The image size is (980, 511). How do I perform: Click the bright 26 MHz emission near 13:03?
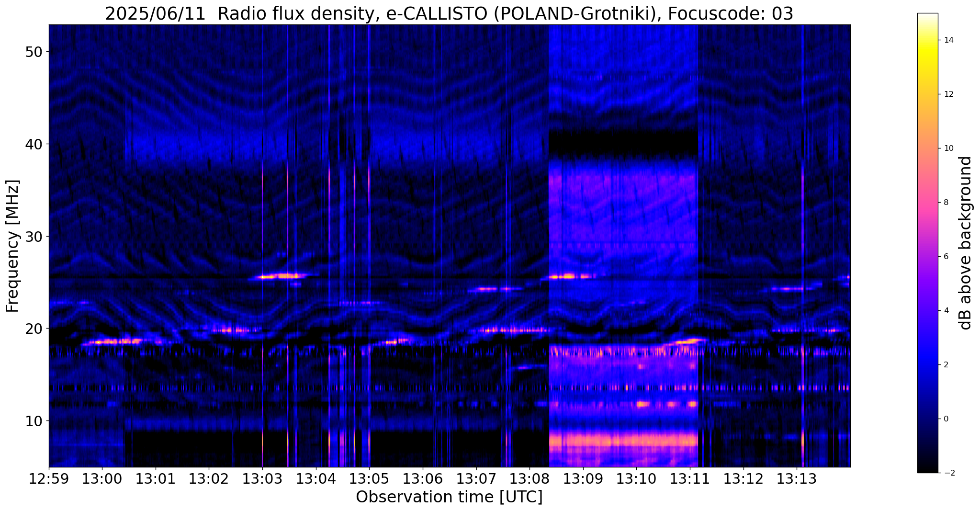point(282,276)
